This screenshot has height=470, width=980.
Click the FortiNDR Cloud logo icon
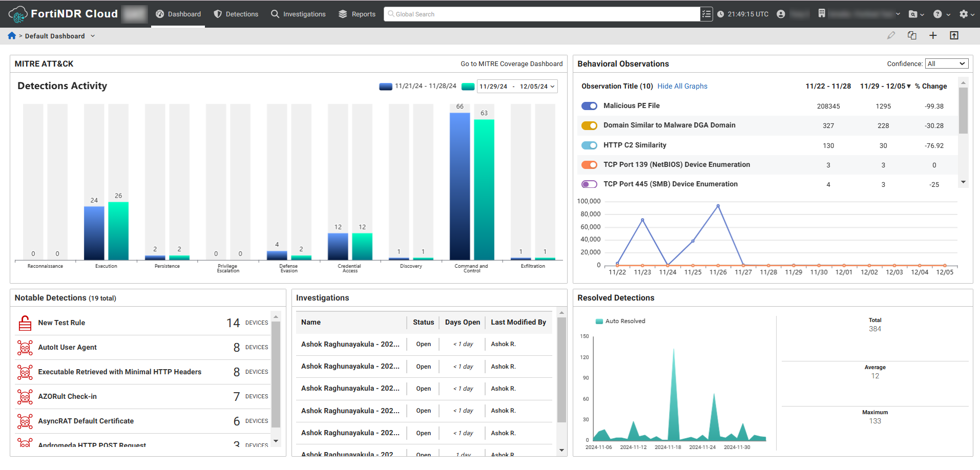coord(18,14)
